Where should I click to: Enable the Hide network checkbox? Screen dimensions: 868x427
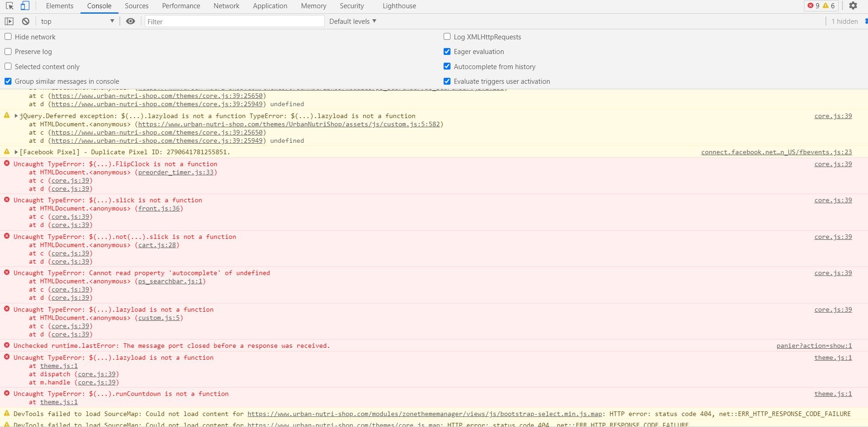8,37
